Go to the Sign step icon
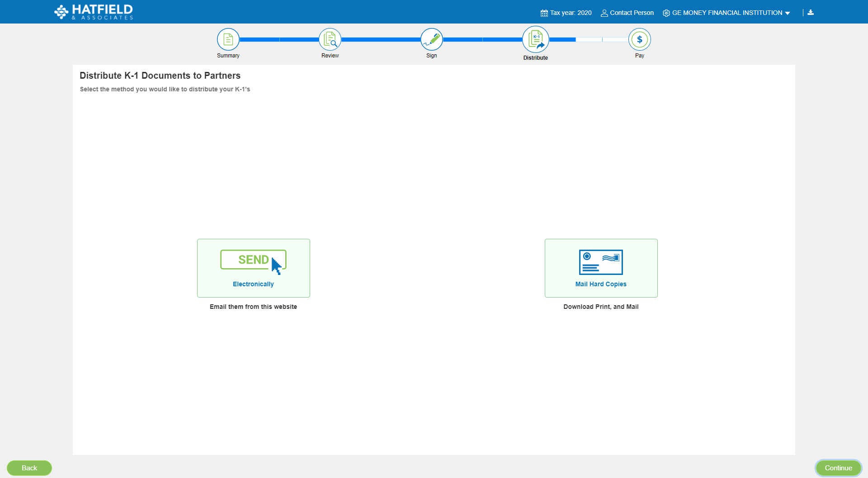 click(432, 39)
